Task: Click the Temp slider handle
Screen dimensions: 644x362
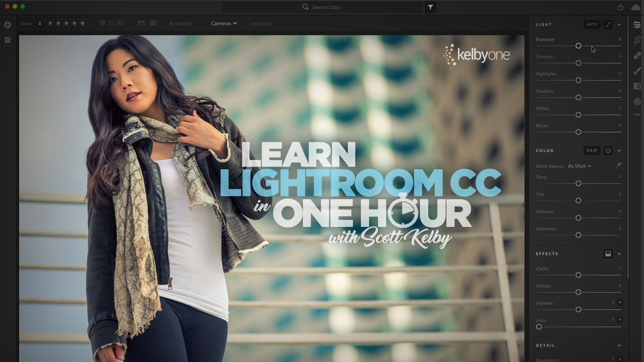Action: coord(578,183)
